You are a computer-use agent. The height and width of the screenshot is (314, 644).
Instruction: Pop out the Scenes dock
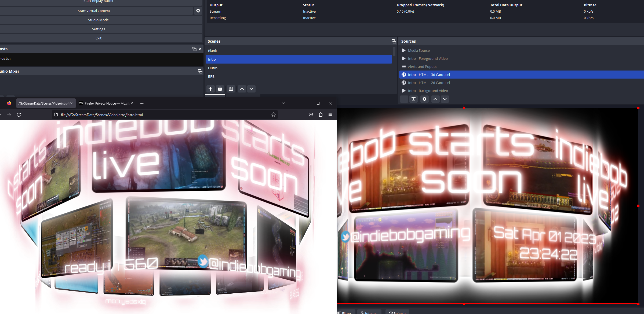[394, 41]
